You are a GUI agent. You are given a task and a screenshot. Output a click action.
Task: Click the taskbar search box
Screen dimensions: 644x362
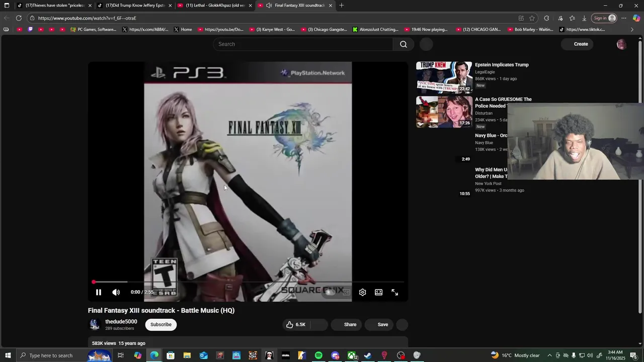click(64, 355)
